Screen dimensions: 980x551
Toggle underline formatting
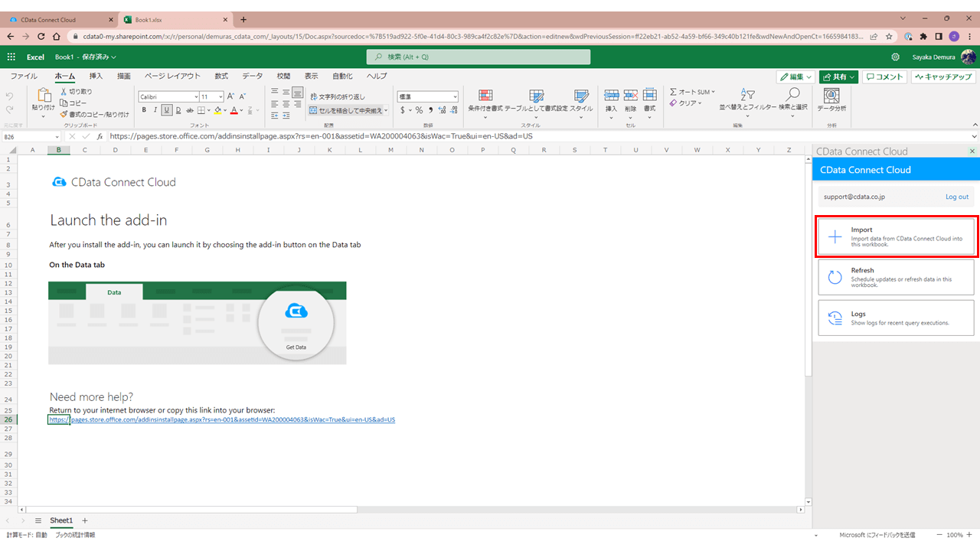click(x=166, y=110)
